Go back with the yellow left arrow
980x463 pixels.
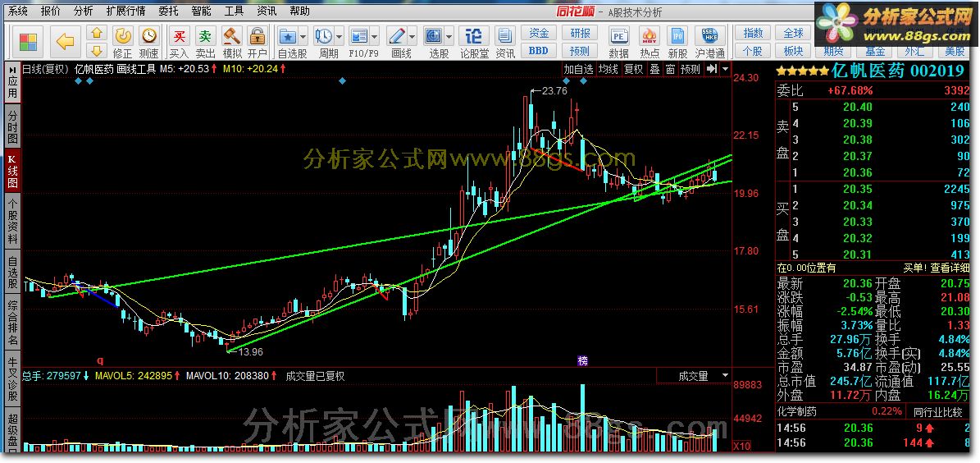point(65,42)
